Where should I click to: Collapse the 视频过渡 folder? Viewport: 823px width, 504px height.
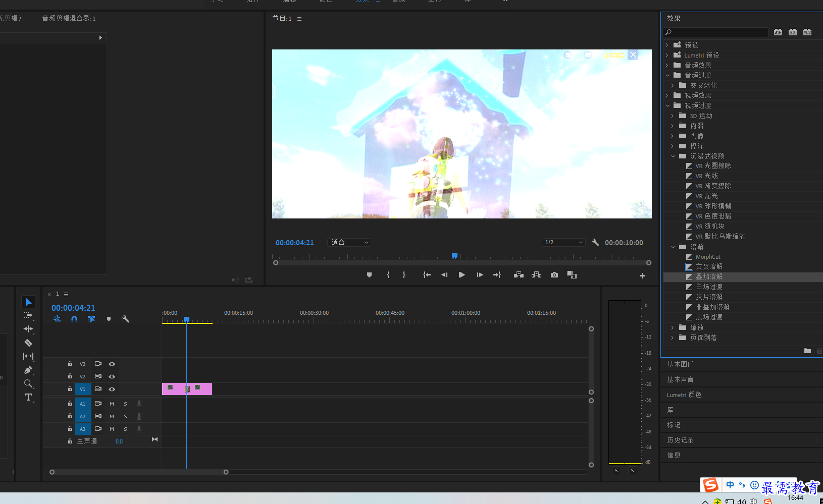click(x=667, y=105)
